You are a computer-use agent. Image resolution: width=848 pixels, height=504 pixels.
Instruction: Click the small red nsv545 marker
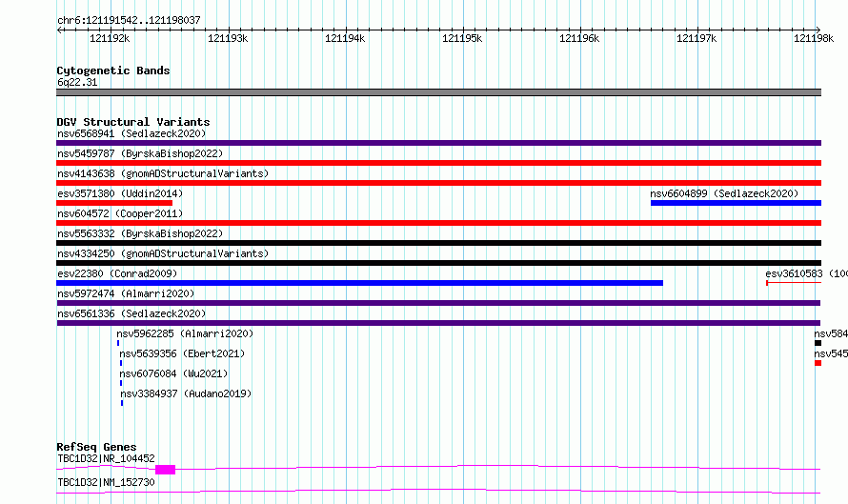[x=818, y=363]
